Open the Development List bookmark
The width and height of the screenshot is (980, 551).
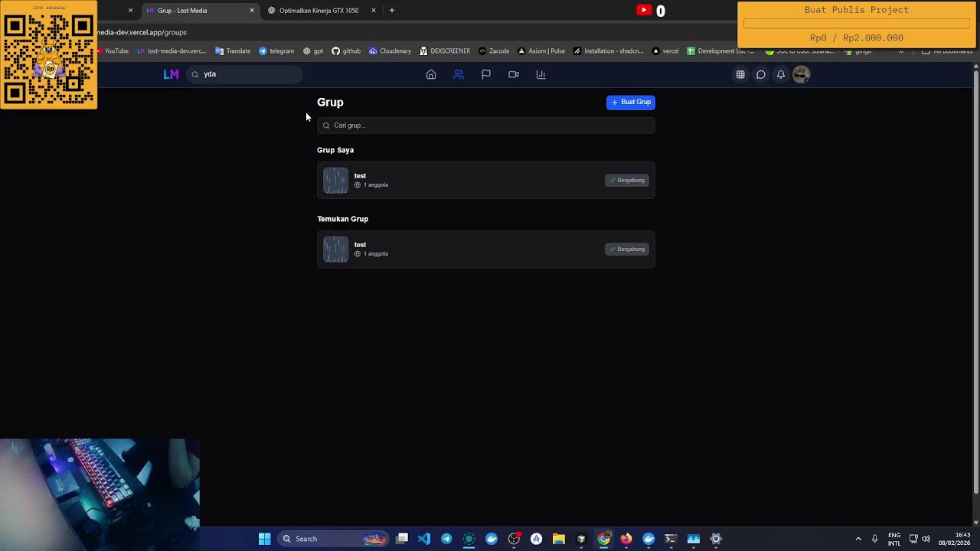coord(720,51)
